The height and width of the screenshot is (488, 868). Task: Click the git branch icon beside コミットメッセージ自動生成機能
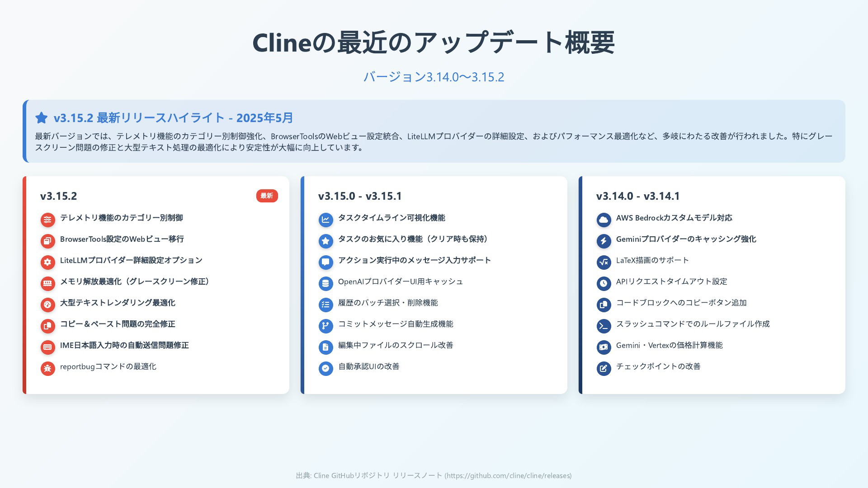(x=325, y=326)
